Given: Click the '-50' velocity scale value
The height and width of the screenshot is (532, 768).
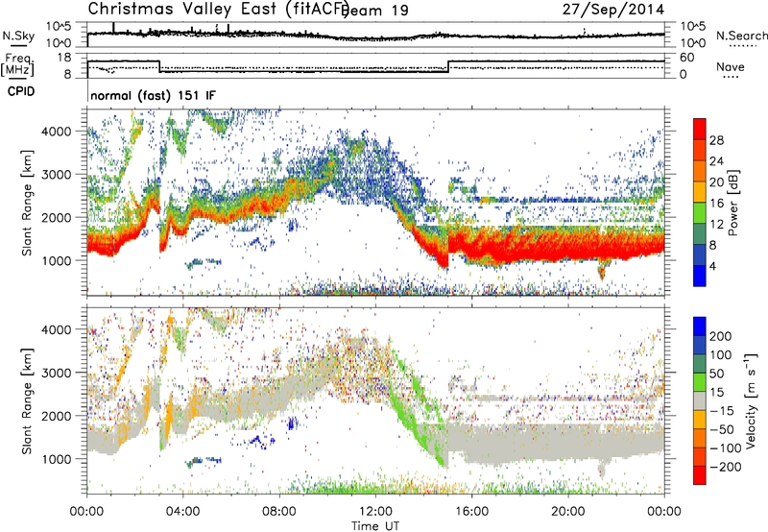Looking at the screenshot, I should pos(721,429).
